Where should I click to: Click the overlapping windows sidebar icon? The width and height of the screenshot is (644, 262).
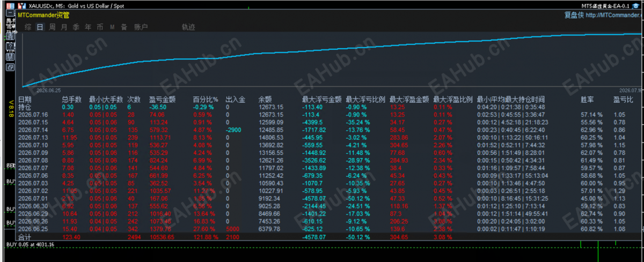pos(10,68)
